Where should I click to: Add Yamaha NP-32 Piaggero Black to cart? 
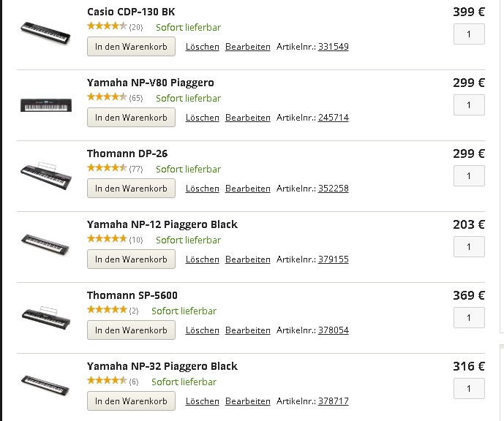click(131, 401)
